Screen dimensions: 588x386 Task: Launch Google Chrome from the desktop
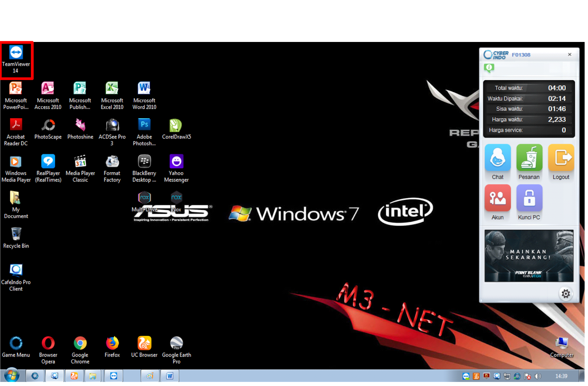tap(80, 350)
